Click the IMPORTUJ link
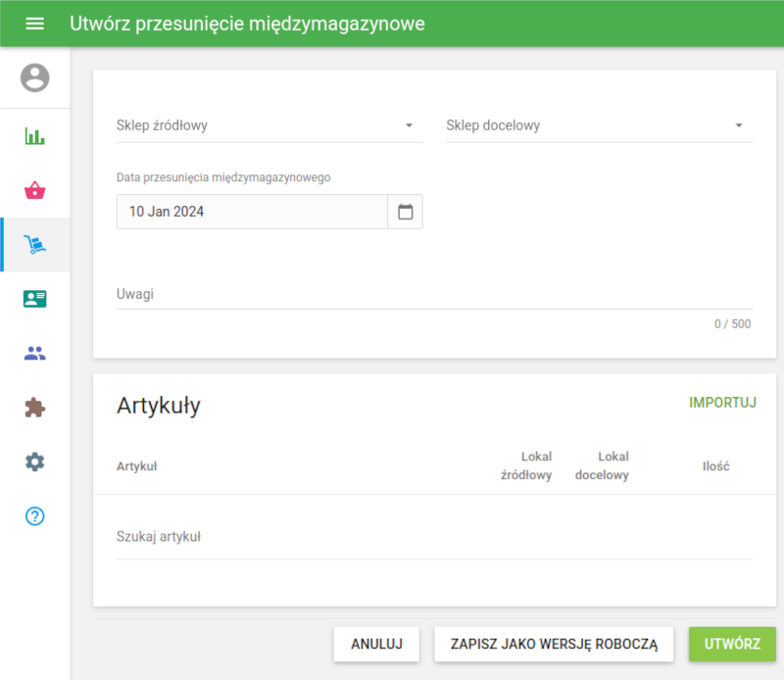 pos(722,402)
